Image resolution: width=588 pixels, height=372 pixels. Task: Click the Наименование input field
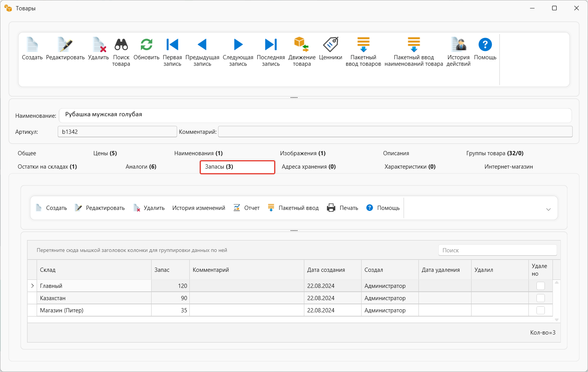tap(315, 115)
